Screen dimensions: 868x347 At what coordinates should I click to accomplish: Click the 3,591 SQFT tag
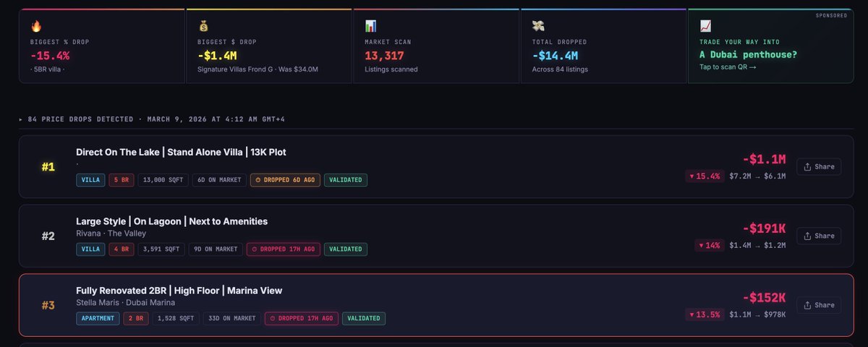click(161, 249)
